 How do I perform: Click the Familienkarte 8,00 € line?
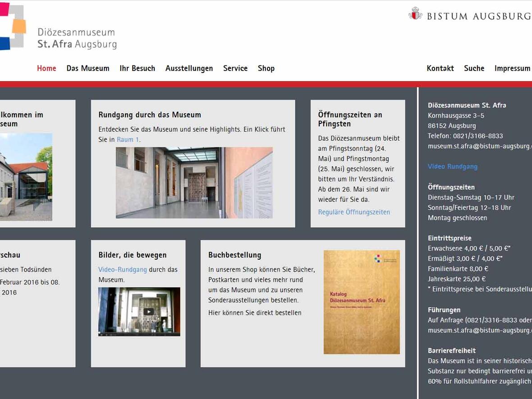click(x=458, y=269)
